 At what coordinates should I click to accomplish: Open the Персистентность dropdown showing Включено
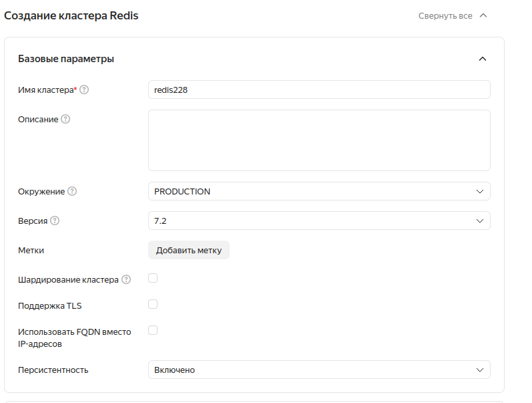pyautogui.click(x=318, y=370)
